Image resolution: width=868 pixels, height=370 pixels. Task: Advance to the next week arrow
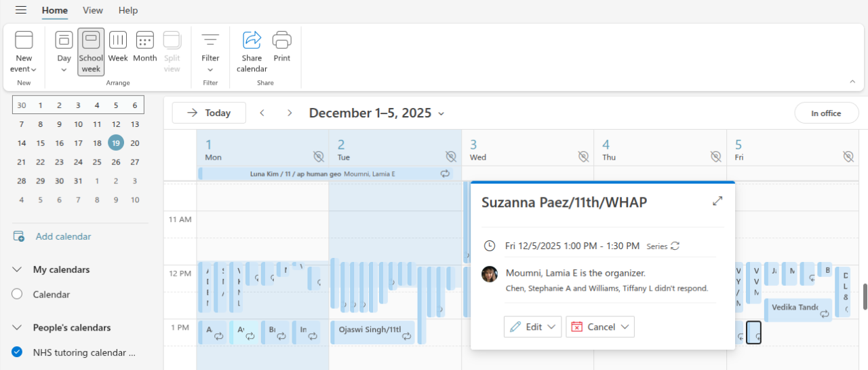[290, 113]
